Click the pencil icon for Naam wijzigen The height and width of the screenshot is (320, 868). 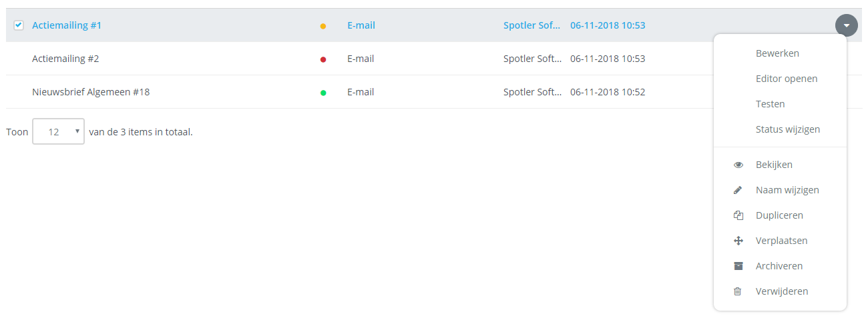tap(738, 190)
